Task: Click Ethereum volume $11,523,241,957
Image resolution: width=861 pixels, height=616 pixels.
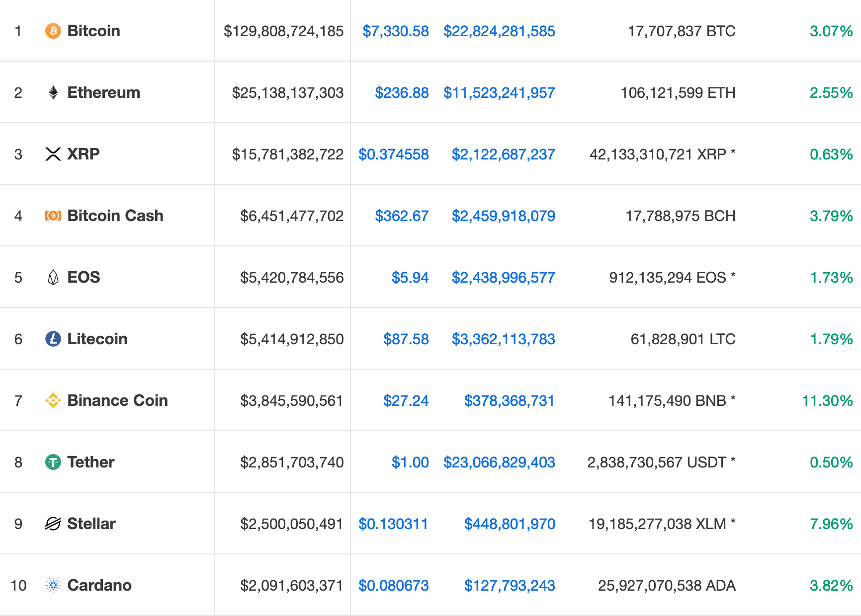Action: pyautogui.click(x=499, y=93)
